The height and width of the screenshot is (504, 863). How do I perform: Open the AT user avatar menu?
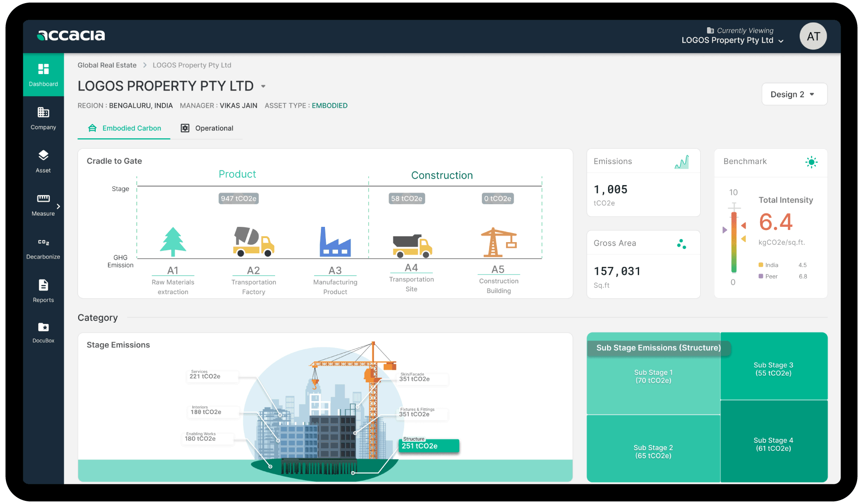click(813, 36)
